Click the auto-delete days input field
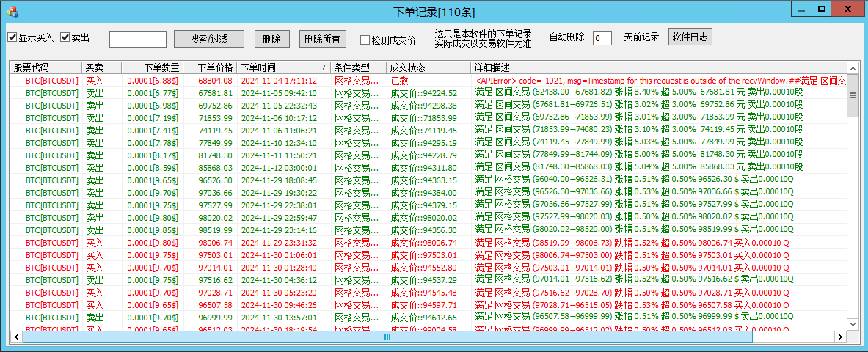This screenshot has width=868, height=352. click(602, 38)
